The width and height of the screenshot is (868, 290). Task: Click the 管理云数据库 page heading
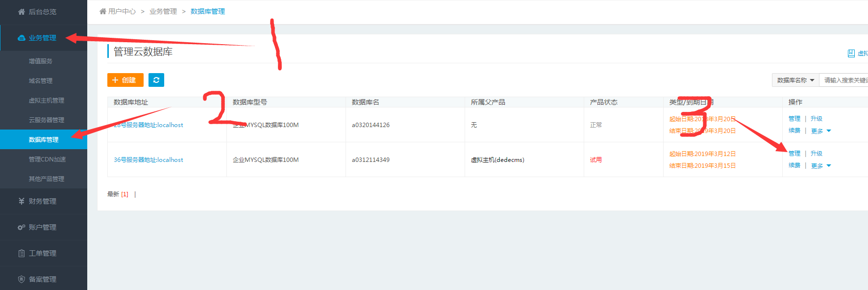(143, 52)
